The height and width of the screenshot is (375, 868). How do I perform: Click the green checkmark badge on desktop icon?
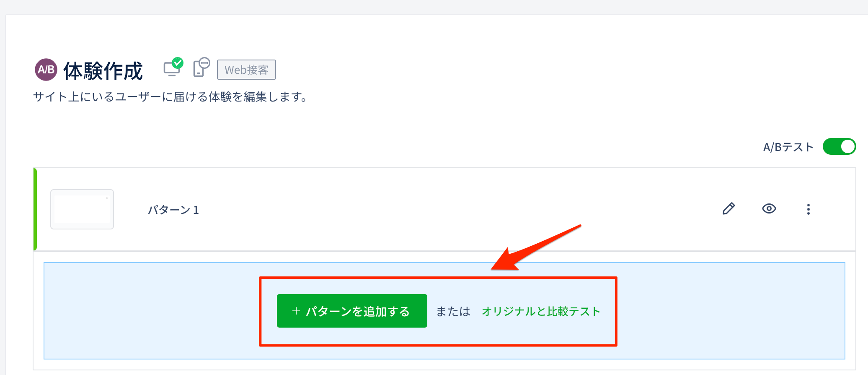coord(178,63)
